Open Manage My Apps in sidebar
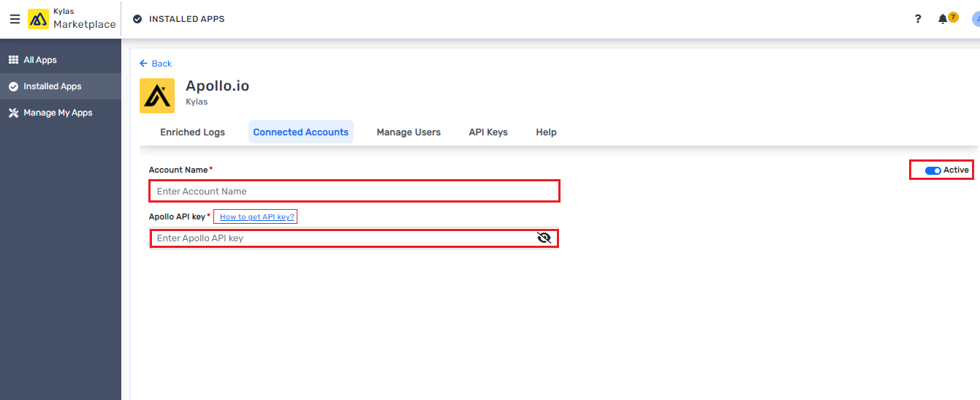Screen dimensions: 980x400 point(61,113)
